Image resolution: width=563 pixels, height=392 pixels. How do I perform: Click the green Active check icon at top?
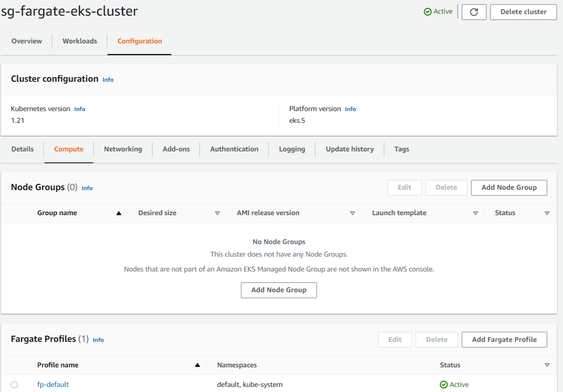coord(428,12)
